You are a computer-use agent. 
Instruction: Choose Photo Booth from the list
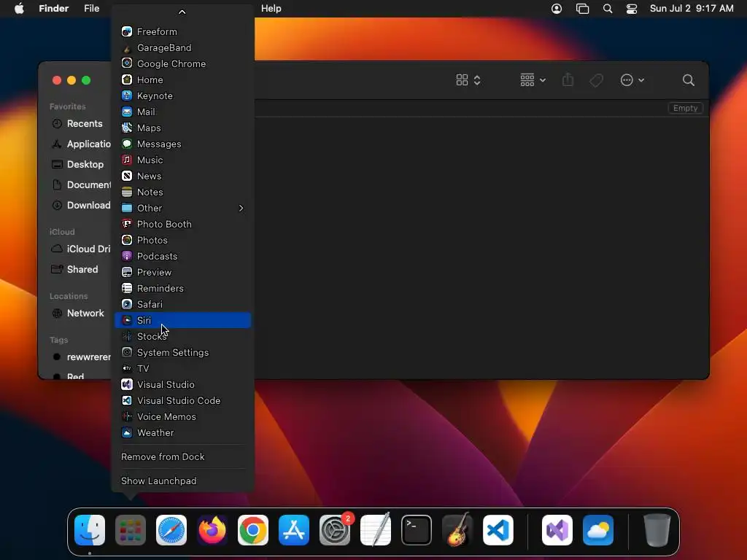coord(183,225)
